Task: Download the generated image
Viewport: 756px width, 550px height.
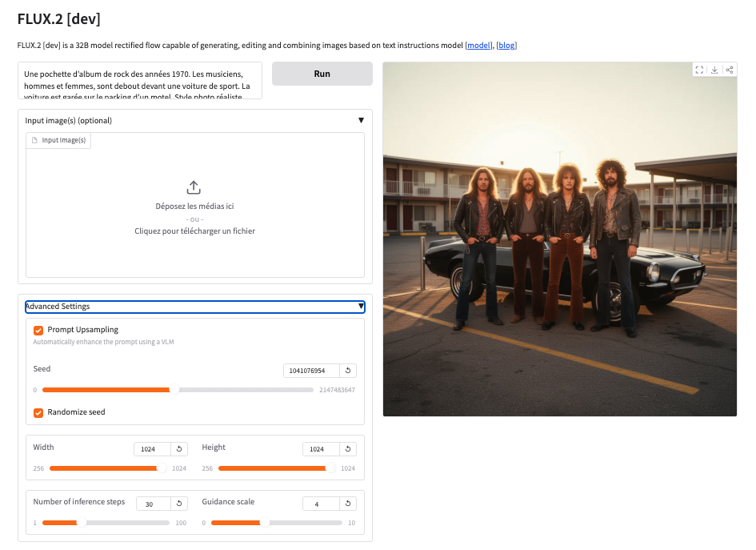Action: 714,70
